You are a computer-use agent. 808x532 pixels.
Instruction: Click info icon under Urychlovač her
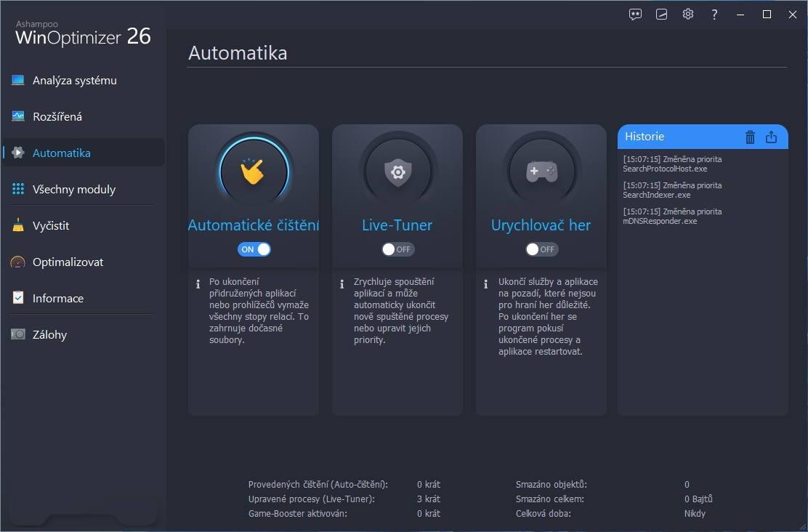[x=485, y=284]
